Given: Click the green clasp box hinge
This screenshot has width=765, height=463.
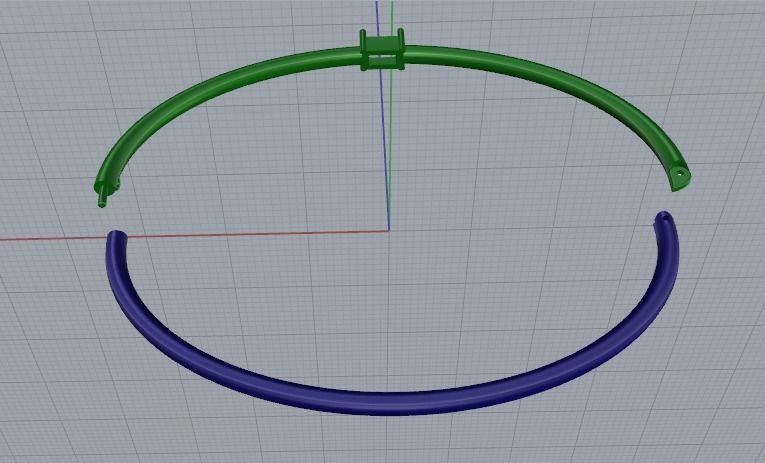Looking at the screenshot, I should pyautogui.click(x=382, y=50).
